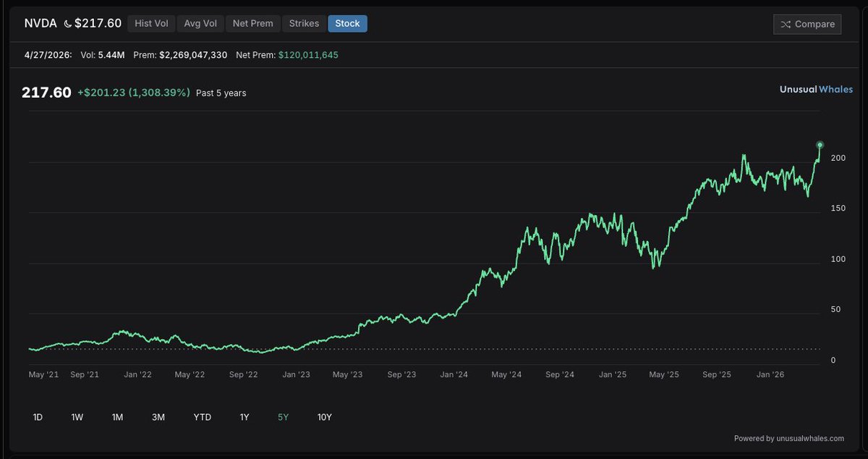868x459 pixels.
Task: Open the Compare stock selector
Action: tap(807, 24)
